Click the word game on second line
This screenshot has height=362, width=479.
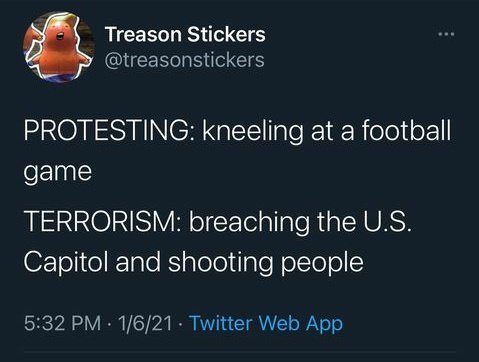point(58,173)
